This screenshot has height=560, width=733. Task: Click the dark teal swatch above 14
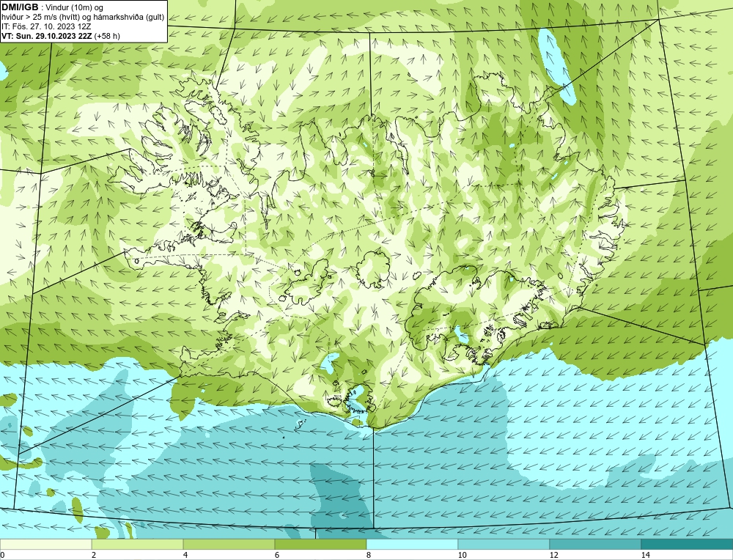point(687,544)
